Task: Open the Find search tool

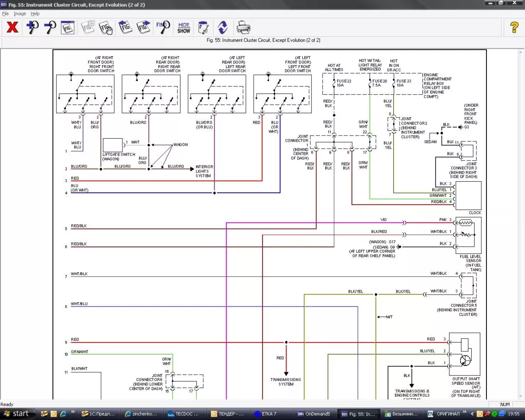Action: pos(163,27)
